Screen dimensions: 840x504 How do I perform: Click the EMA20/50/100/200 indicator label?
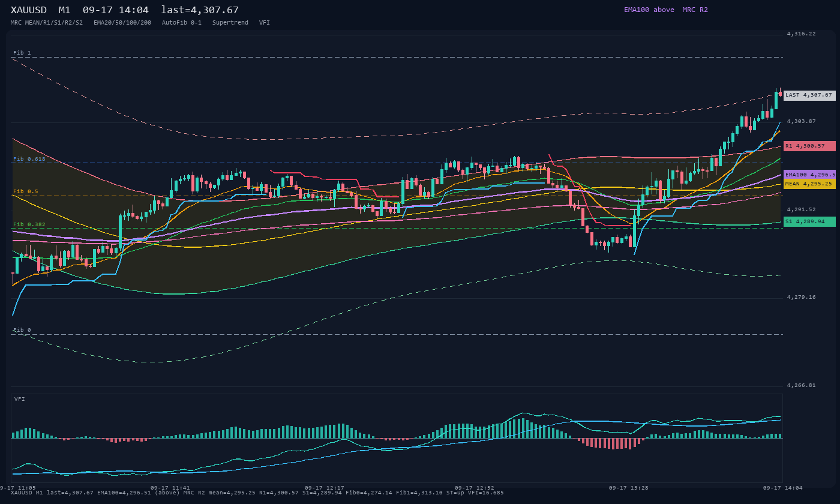(122, 22)
